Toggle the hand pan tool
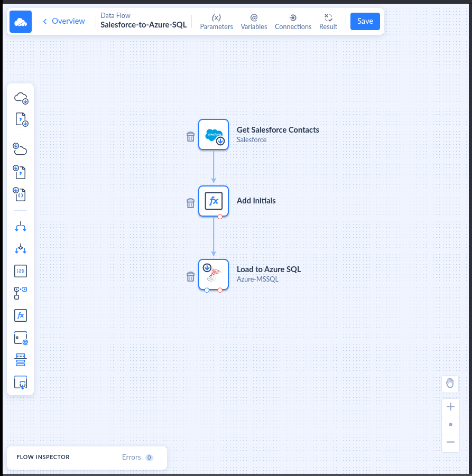Image resolution: width=472 pixels, height=476 pixels. (x=450, y=383)
